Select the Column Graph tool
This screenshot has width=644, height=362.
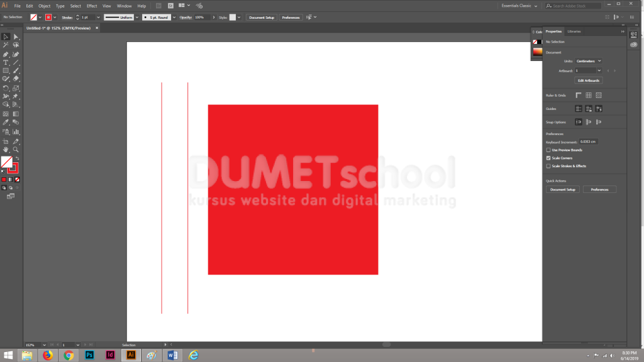16,132
